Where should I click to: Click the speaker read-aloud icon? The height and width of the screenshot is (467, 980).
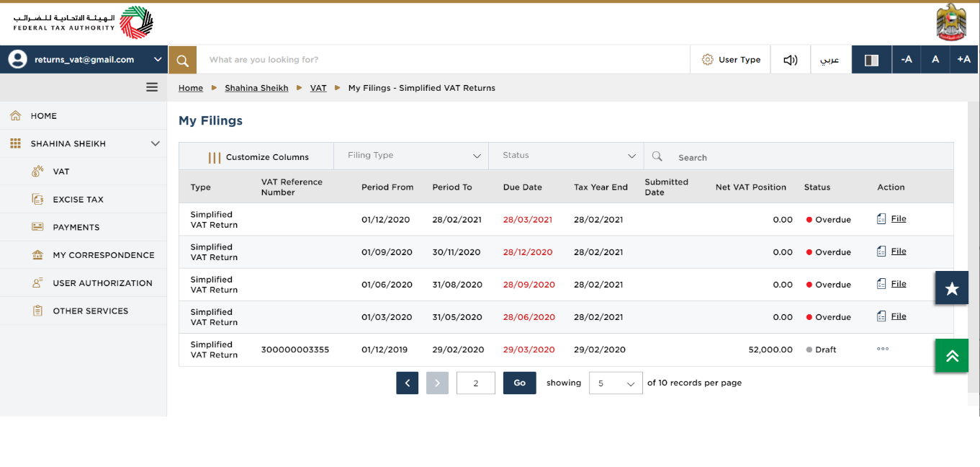(x=791, y=60)
